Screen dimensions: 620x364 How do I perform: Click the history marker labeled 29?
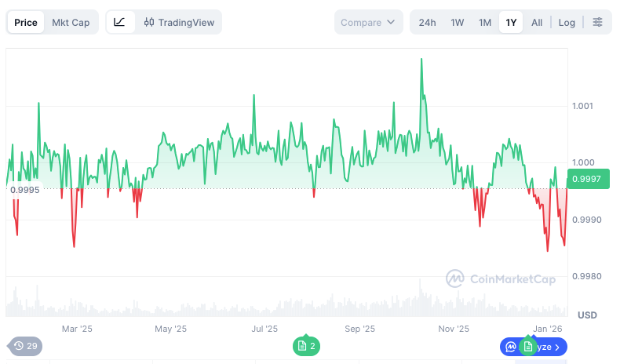click(x=25, y=346)
